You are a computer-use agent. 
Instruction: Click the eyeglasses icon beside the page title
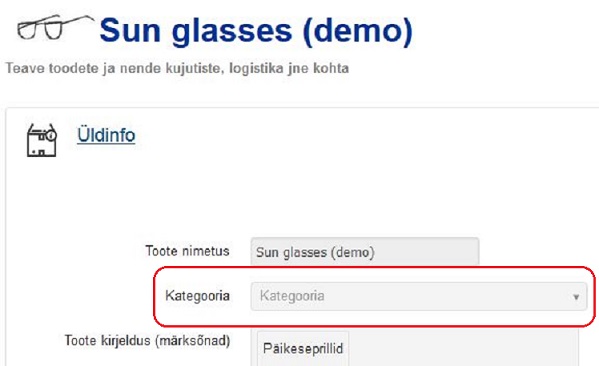tap(56, 27)
